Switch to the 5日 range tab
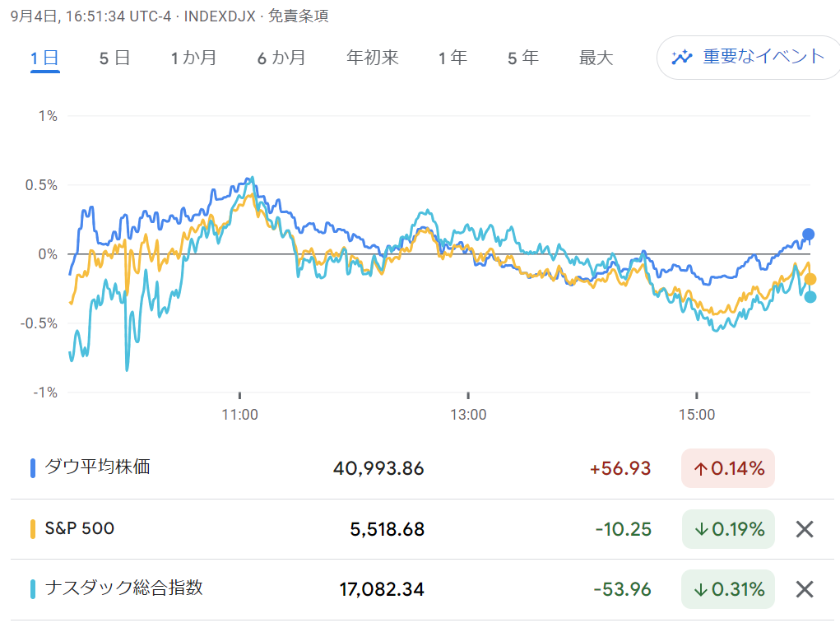 click(114, 58)
